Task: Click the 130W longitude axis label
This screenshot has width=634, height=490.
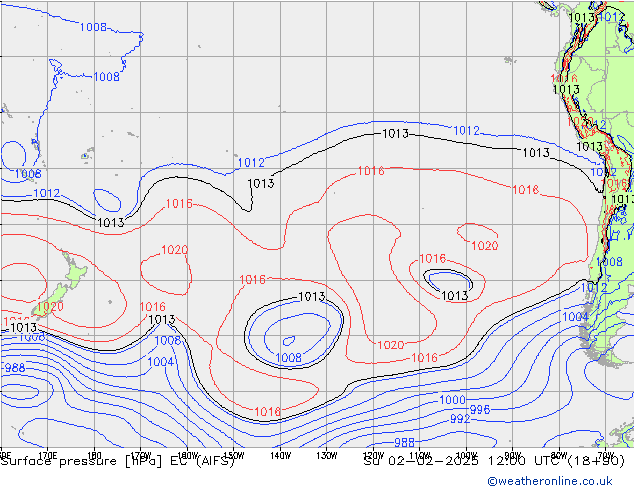Action: point(327,456)
